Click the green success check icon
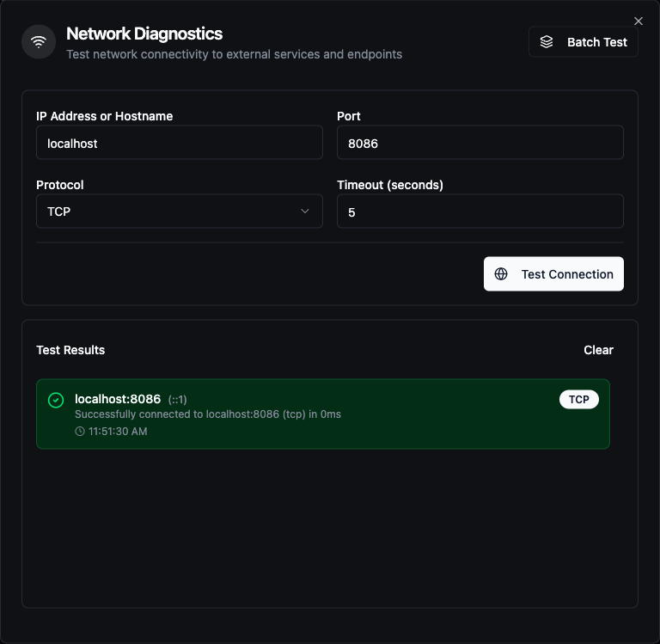This screenshot has height=644, width=660. 56,400
